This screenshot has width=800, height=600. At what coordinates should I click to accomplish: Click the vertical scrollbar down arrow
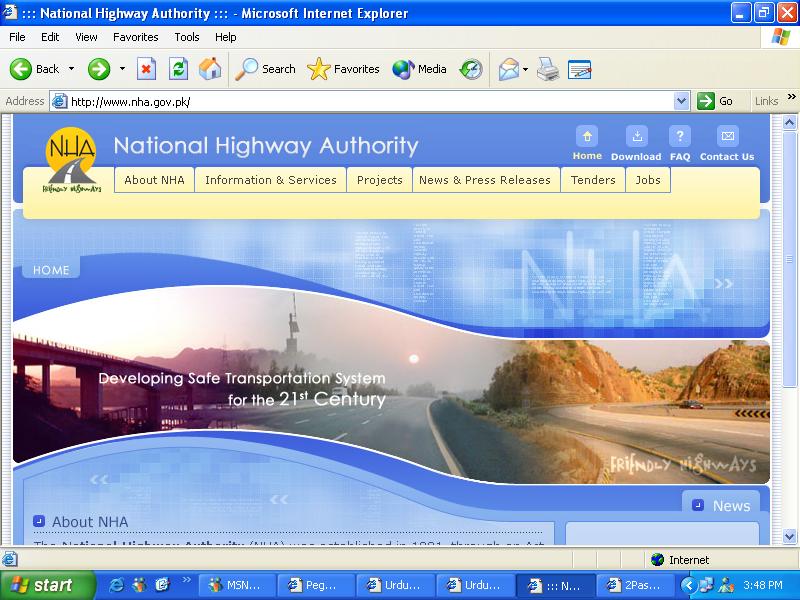[x=789, y=536]
